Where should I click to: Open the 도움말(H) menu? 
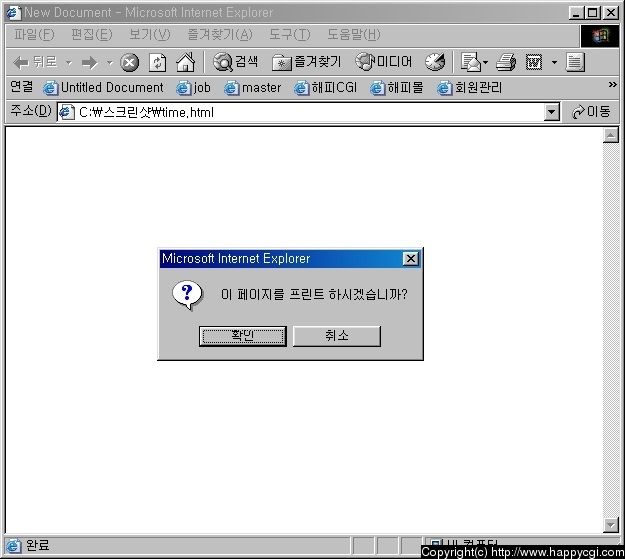[x=354, y=35]
